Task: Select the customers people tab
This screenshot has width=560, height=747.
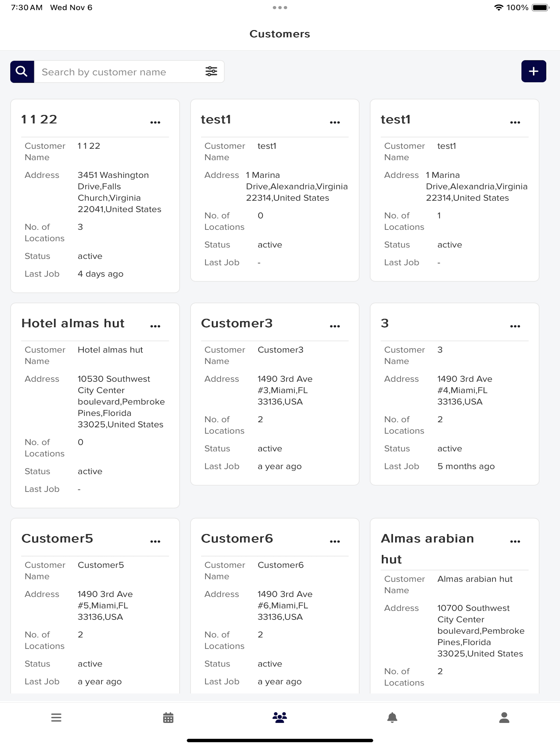Action: click(x=280, y=717)
